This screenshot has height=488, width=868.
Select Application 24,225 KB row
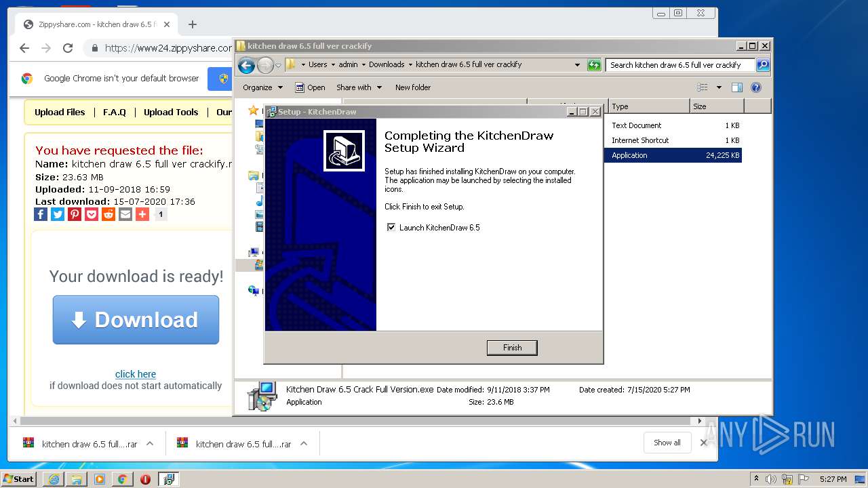pos(673,155)
